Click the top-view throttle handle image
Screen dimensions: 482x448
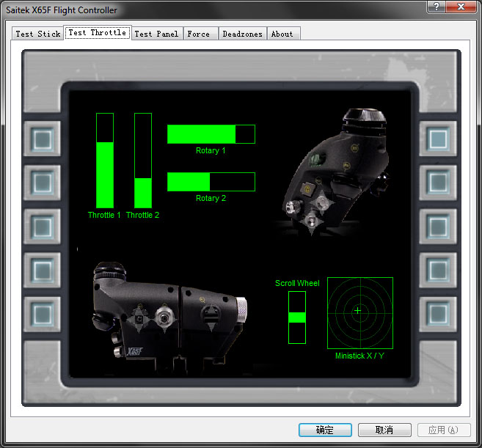(x=335, y=171)
